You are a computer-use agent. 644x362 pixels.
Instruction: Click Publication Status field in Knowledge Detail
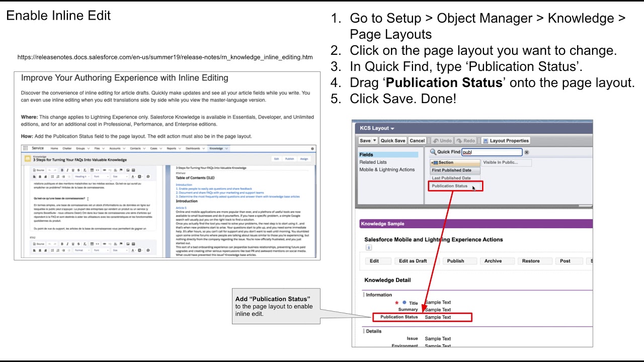422,317
